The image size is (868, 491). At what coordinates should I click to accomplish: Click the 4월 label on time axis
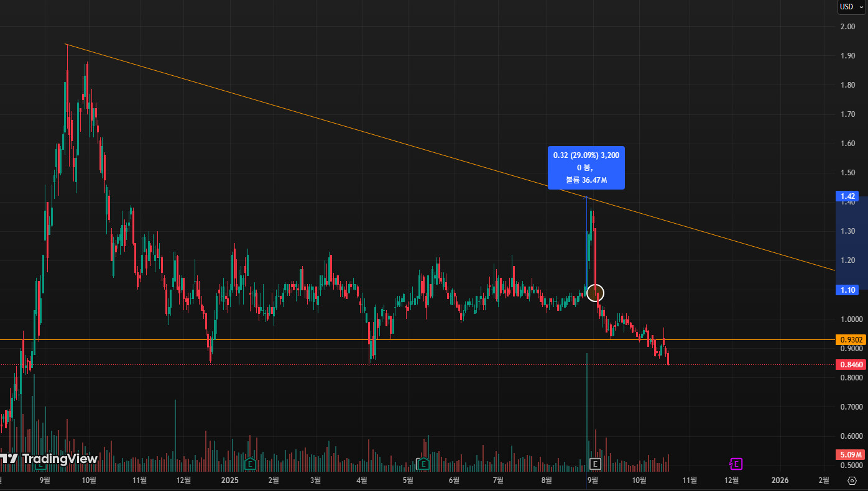[362, 480]
